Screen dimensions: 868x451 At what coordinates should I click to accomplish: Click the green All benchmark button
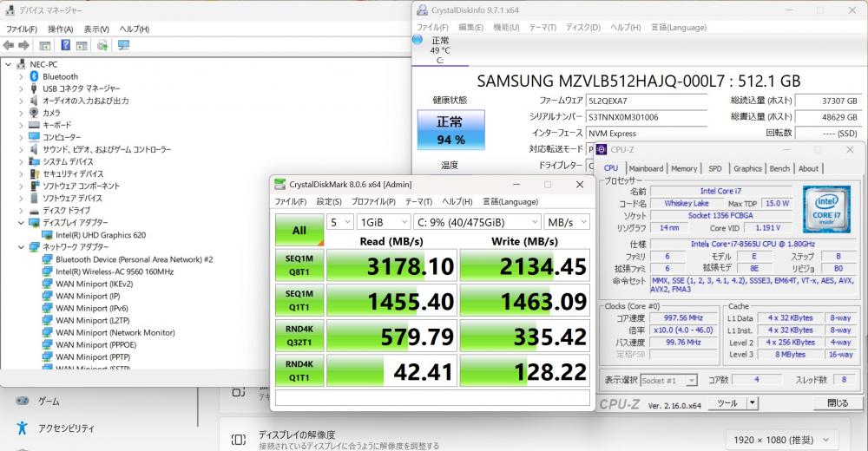point(299,230)
